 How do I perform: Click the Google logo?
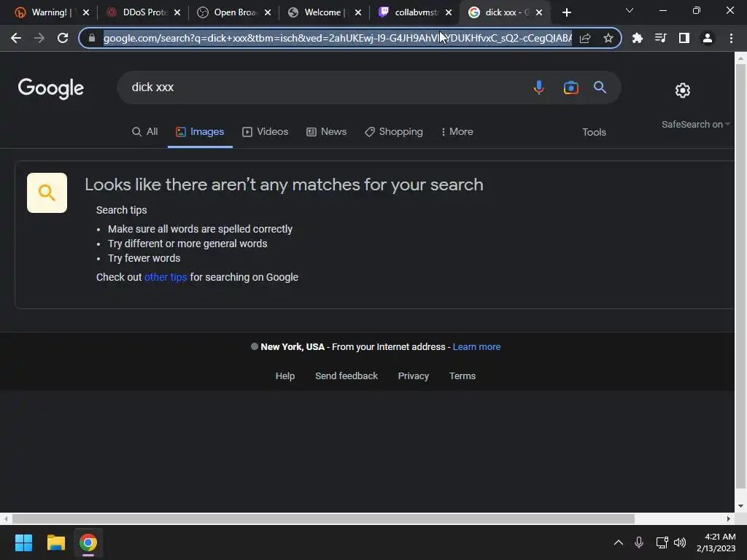[51, 88]
